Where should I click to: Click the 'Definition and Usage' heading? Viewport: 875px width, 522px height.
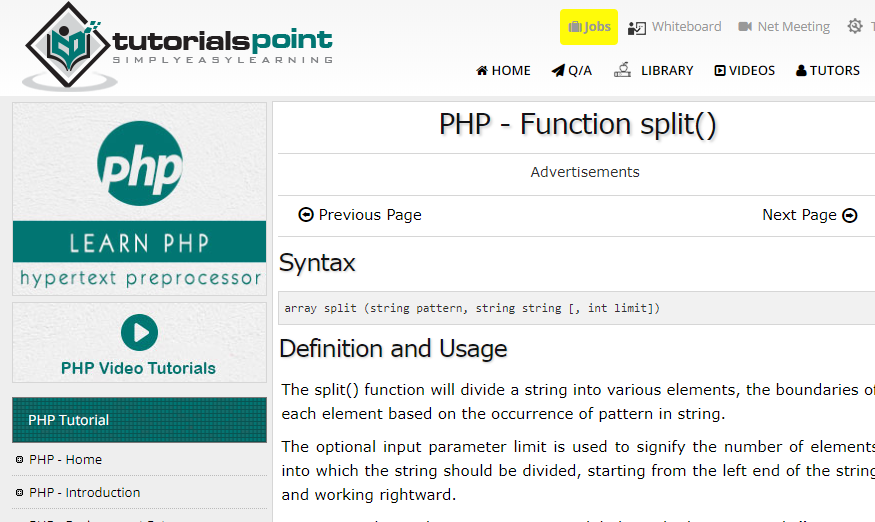(393, 349)
